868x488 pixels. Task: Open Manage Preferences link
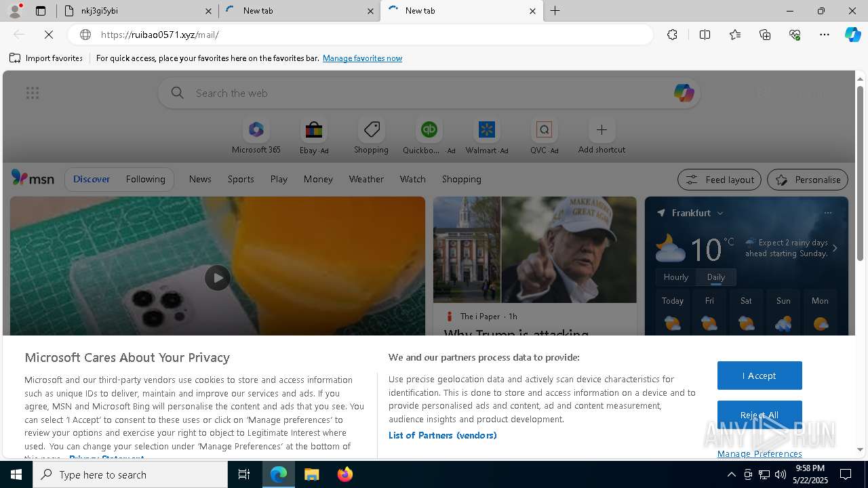[x=759, y=453]
